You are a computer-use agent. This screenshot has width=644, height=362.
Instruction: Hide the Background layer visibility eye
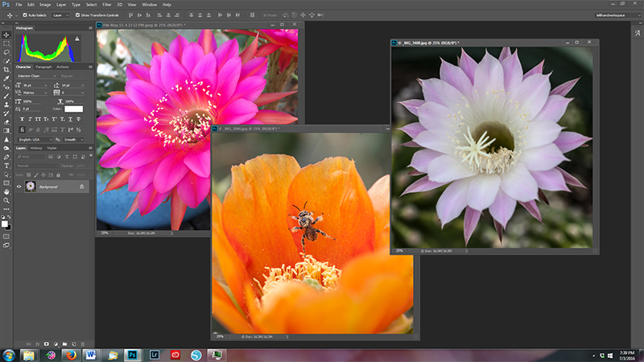point(19,186)
